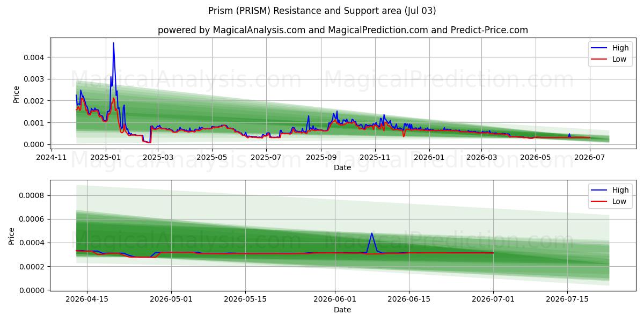644x322 pixels.
Task: Click the '2026-07' x-axis label in top chart
Action: [x=590, y=157]
